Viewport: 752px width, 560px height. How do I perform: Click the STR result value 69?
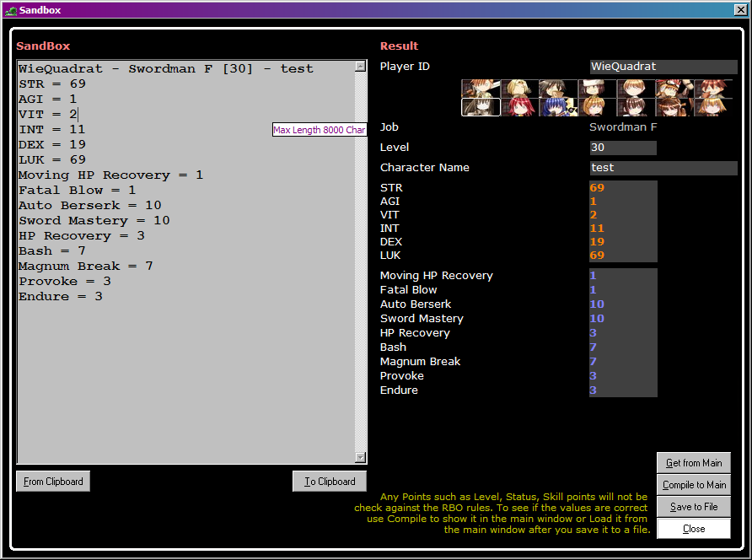click(x=597, y=187)
